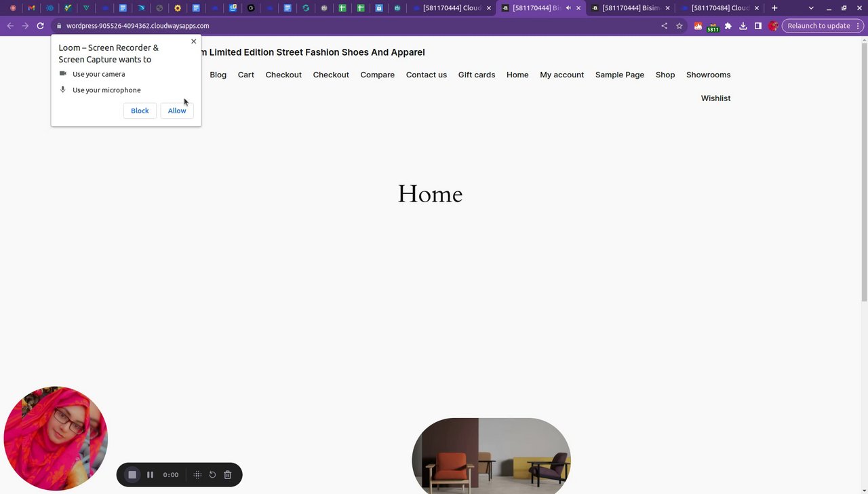Expand the tab search dropdown
The height and width of the screenshot is (494, 868).
811,8
